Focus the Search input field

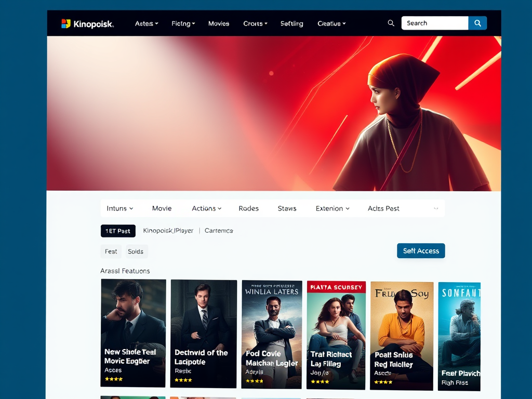435,23
